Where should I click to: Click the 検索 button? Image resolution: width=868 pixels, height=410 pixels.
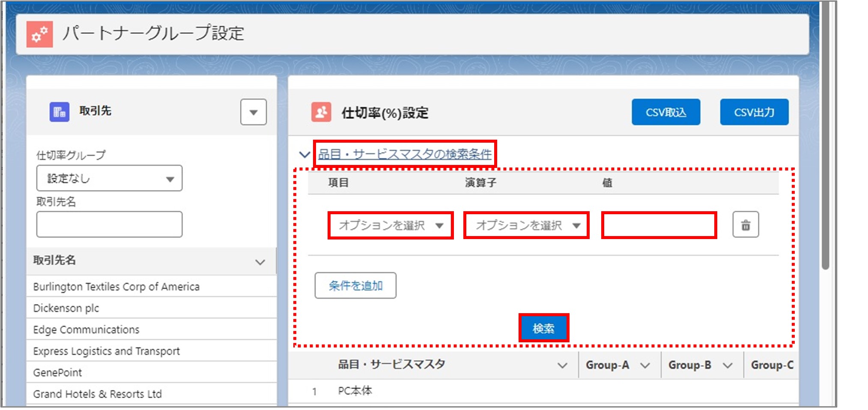[543, 328]
